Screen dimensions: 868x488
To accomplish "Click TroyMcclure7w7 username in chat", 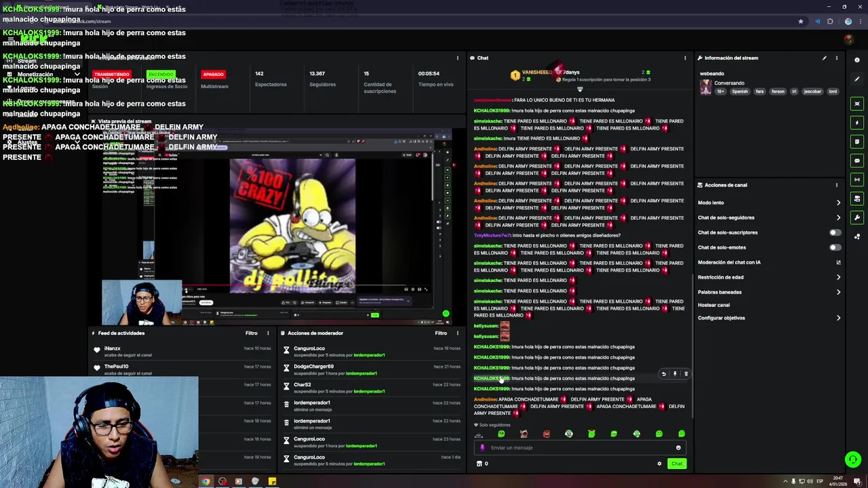I will [x=492, y=235].
